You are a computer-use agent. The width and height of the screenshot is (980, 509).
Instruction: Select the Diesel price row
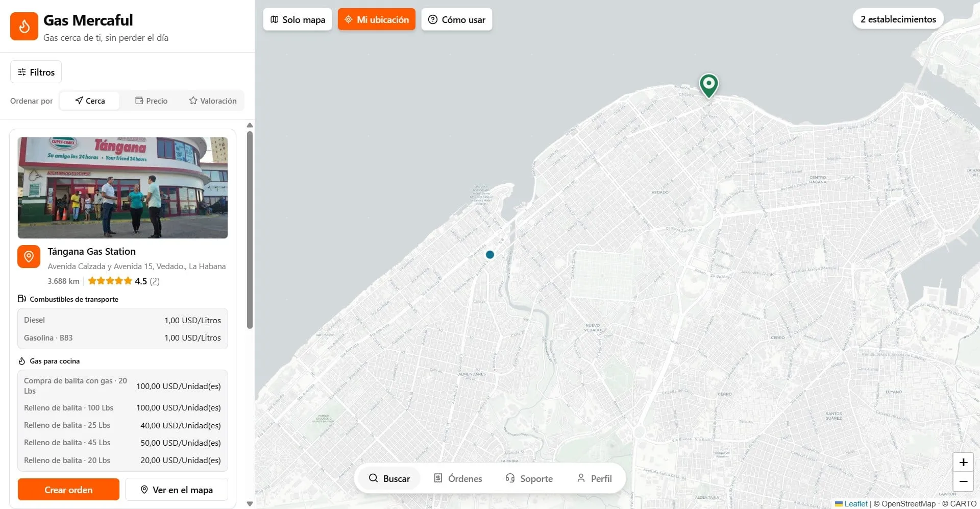122,320
